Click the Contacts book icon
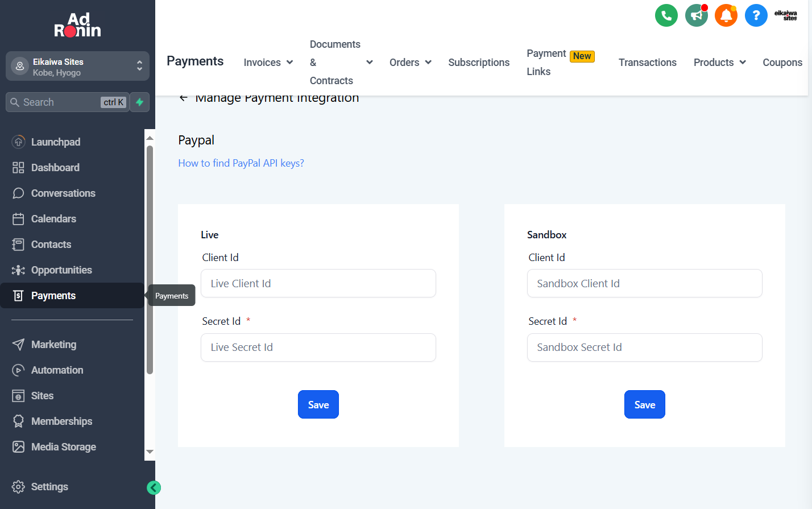The width and height of the screenshot is (812, 509). (18, 244)
